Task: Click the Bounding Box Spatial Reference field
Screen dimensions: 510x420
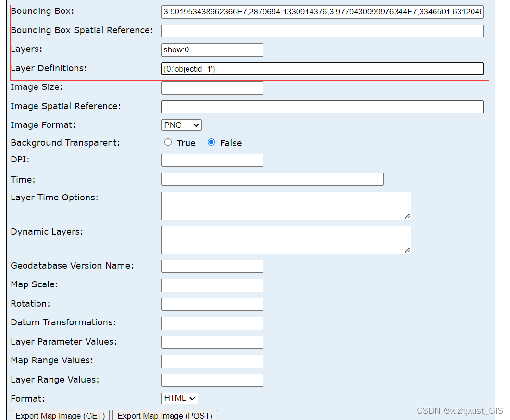Action: (322, 31)
